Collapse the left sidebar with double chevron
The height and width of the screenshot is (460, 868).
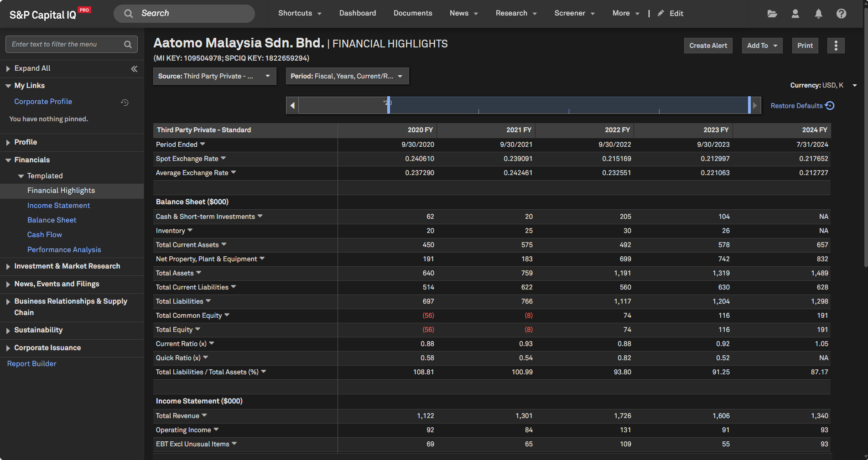click(x=134, y=69)
